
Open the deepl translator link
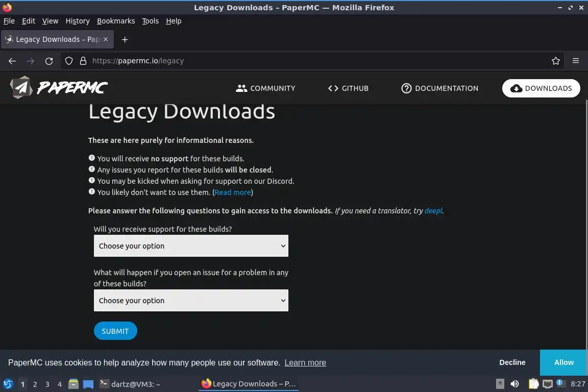433,211
